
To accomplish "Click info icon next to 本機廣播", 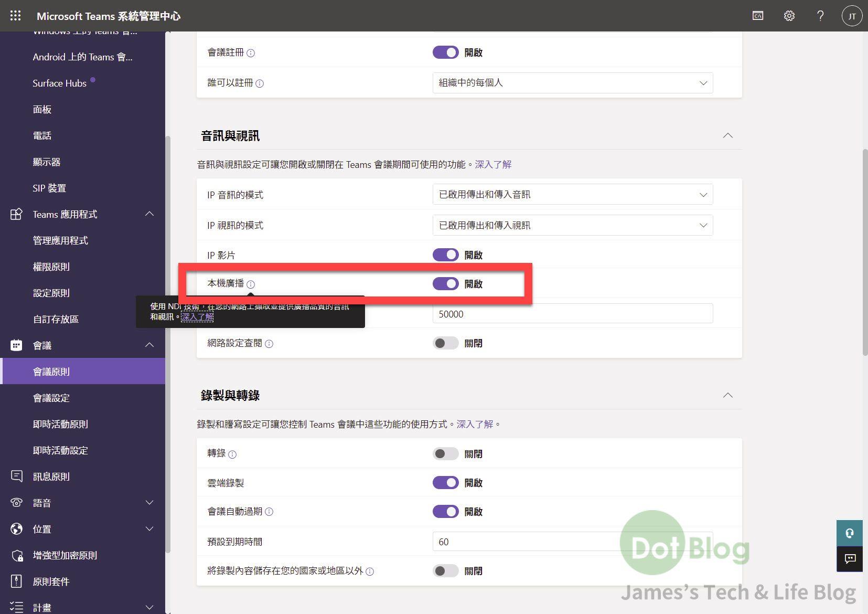I will (x=251, y=284).
